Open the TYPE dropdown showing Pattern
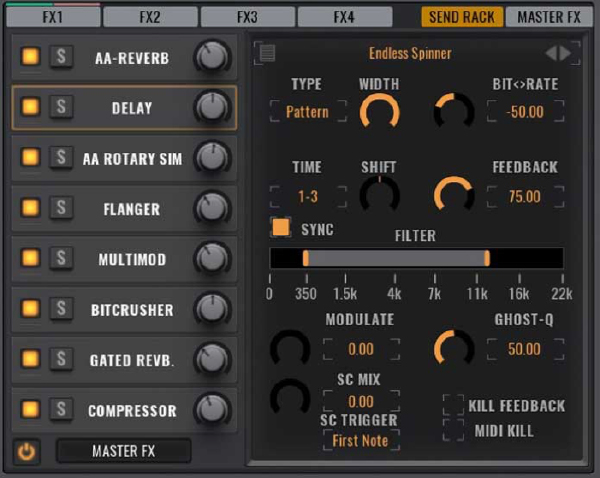Image resolution: width=600 pixels, height=478 pixels. point(308,112)
